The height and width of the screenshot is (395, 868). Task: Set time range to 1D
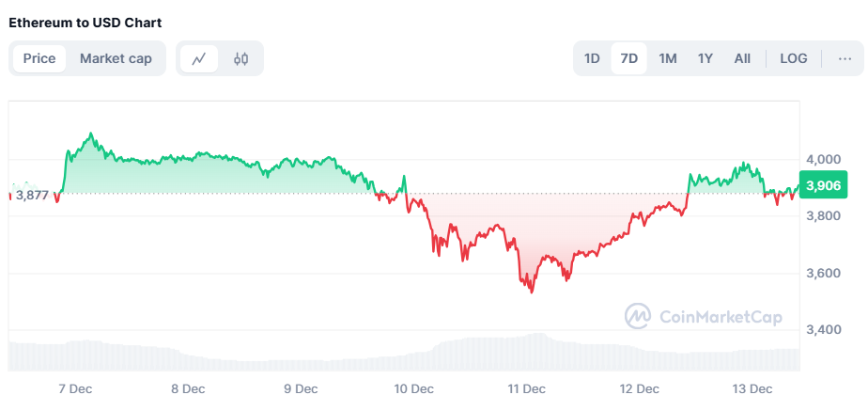pyautogui.click(x=592, y=58)
